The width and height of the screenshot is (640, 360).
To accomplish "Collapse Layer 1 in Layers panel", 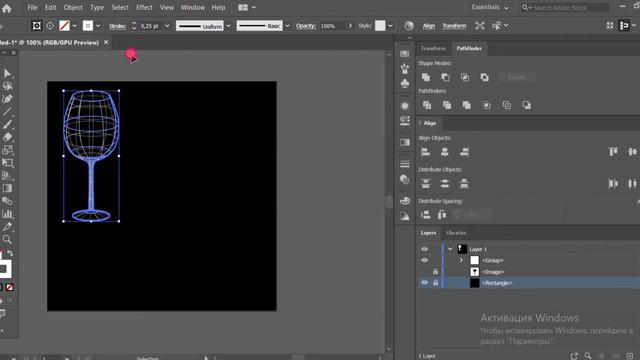I will click(x=450, y=249).
